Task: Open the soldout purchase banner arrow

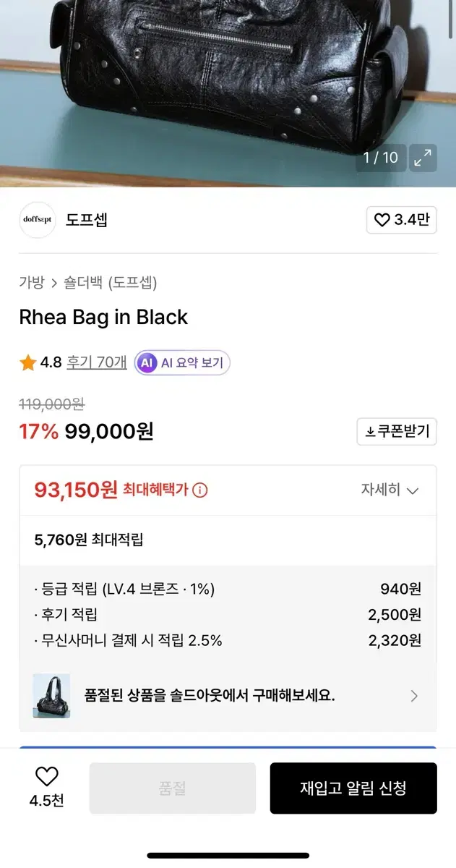Action: [414, 696]
